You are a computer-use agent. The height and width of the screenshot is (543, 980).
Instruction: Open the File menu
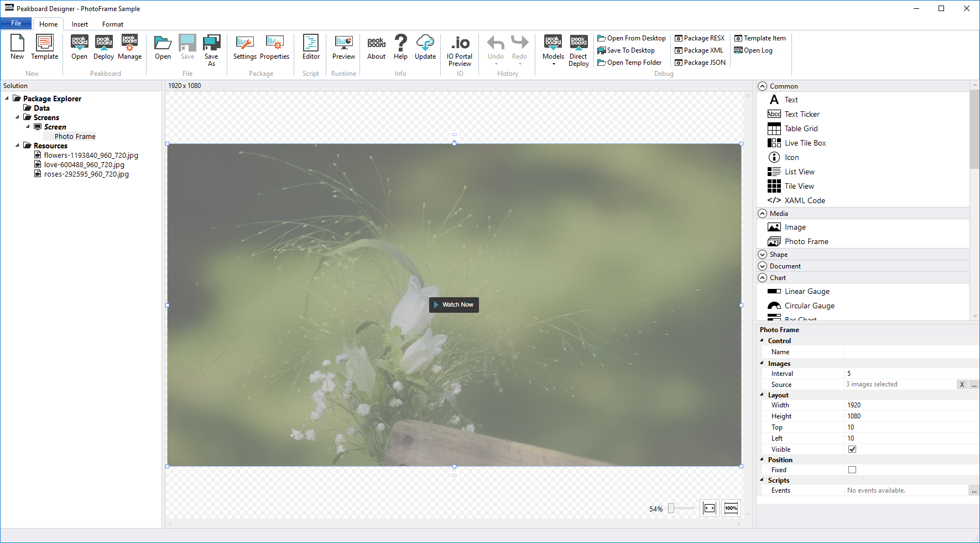[16, 23]
